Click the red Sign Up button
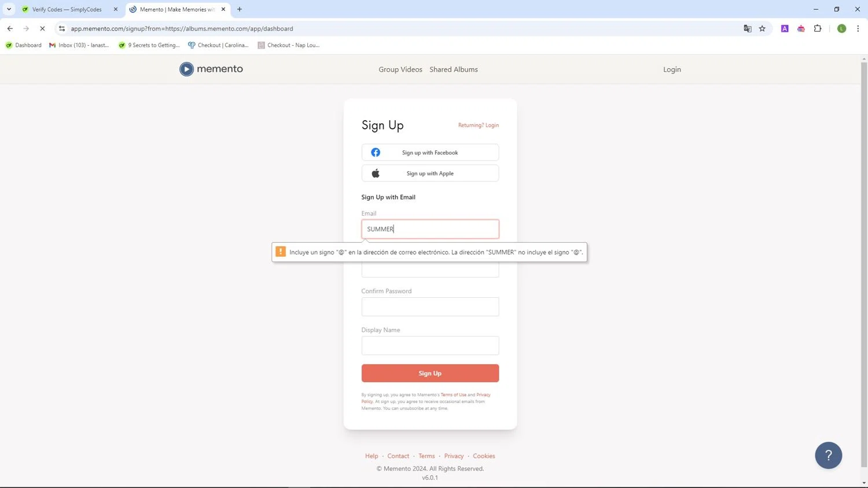 click(430, 374)
